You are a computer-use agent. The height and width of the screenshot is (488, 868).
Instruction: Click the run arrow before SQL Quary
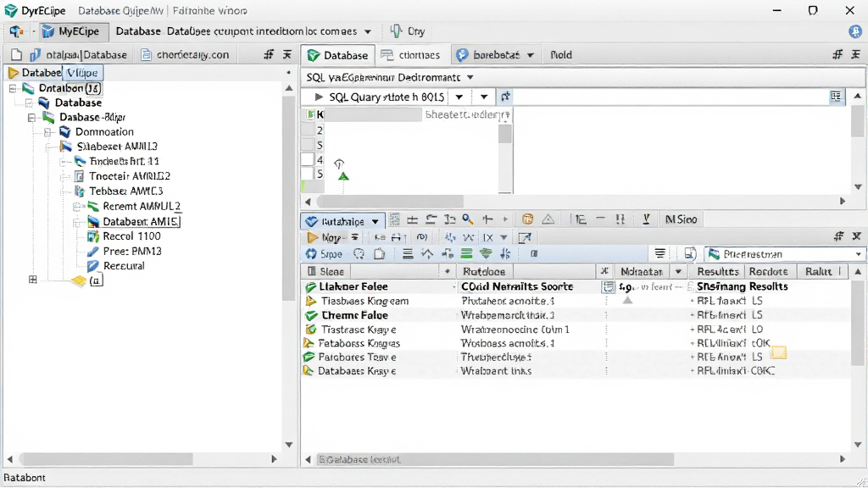[319, 97]
